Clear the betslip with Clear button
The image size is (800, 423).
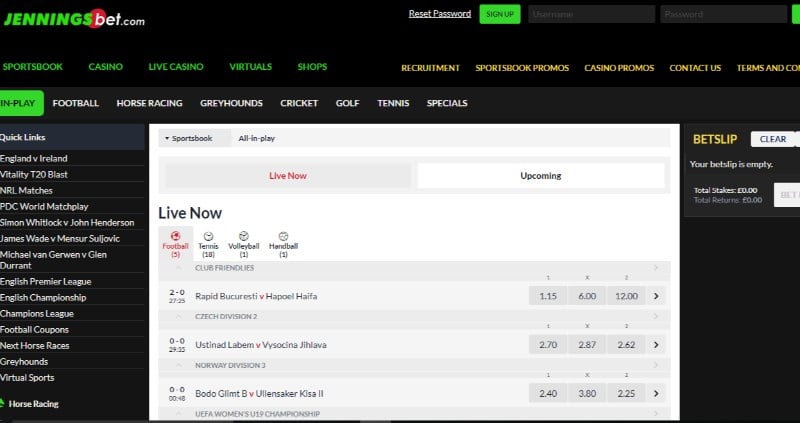click(773, 139)
